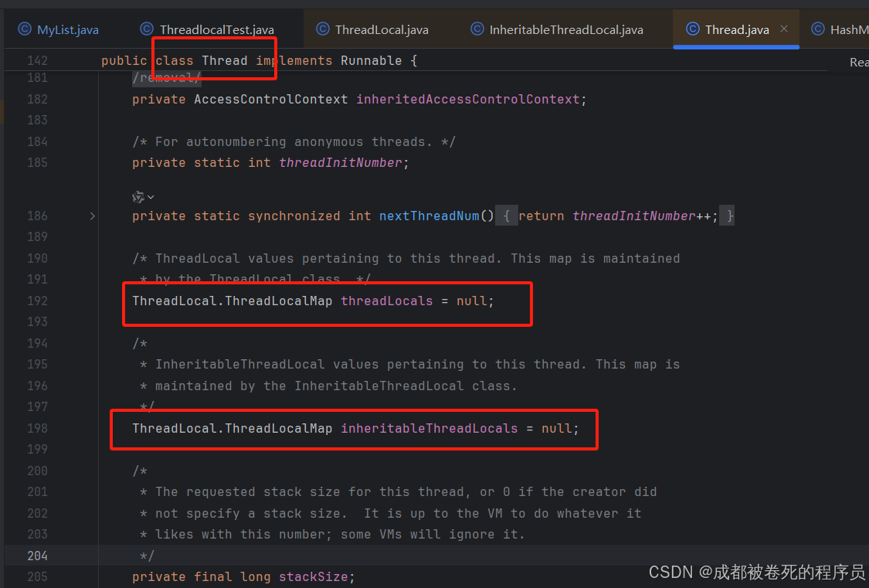
Task: Click line number 204 in the gutter
Action: pos(37,555)
